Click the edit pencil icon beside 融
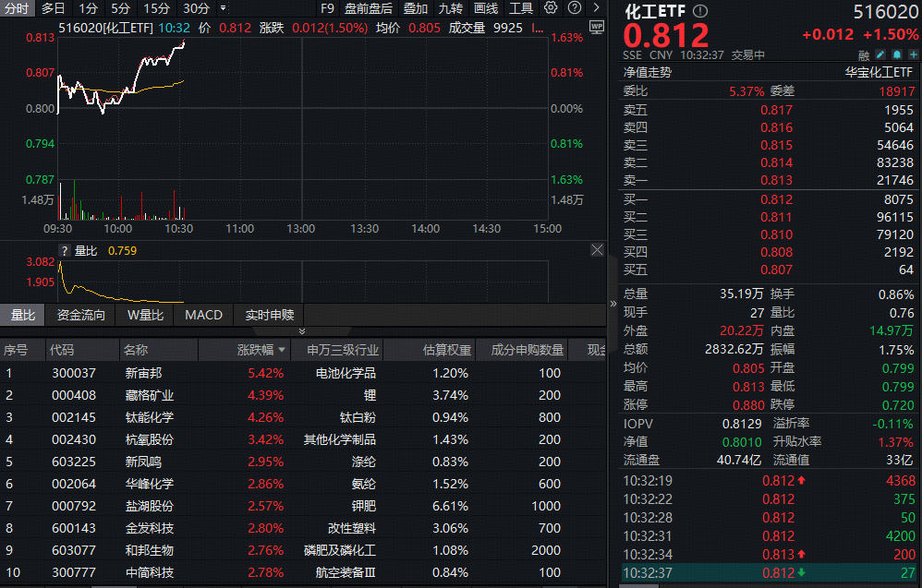Image resolution: width=922 pixels, height=588 pixels. pyautogui.click(x=880, y=54)
